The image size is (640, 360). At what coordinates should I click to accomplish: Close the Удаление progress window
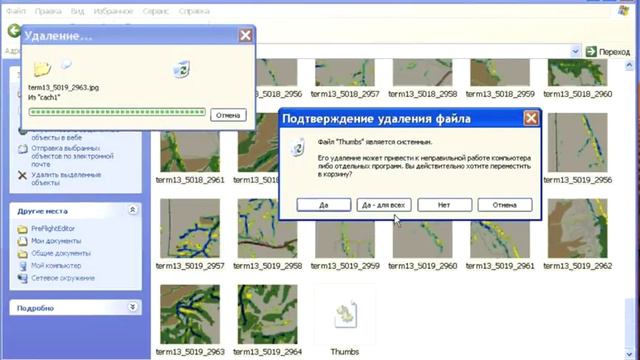pos(245,35)
